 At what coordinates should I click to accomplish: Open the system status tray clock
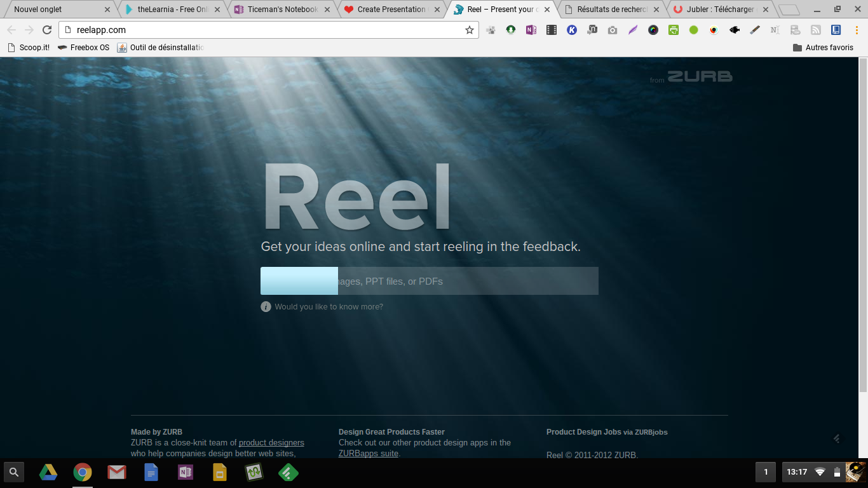pos(797,472)
